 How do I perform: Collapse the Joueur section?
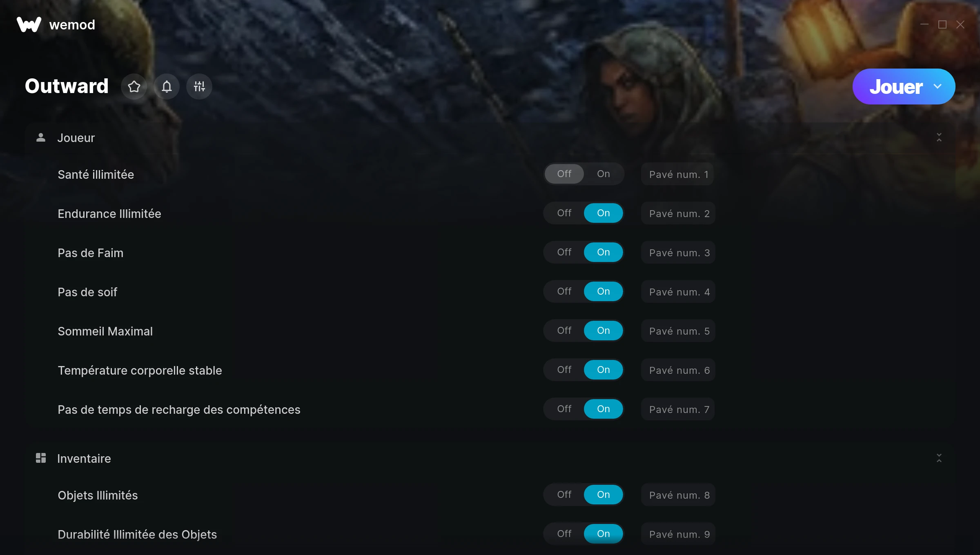[x=939, y=138]
